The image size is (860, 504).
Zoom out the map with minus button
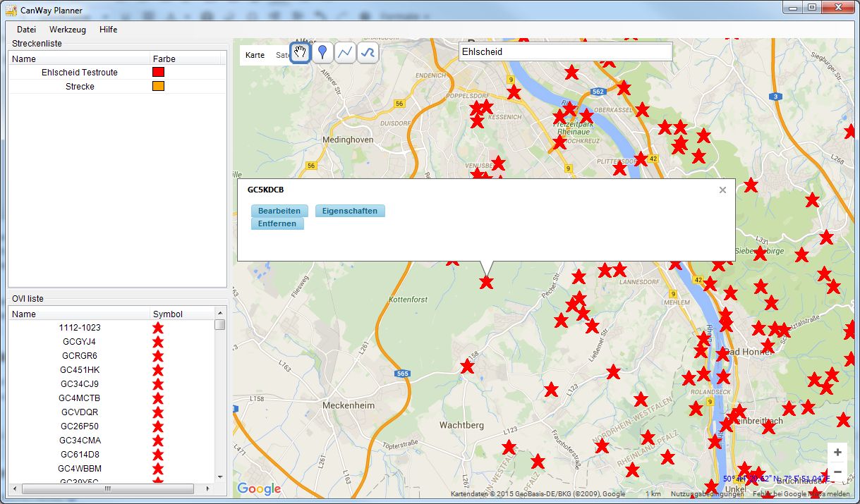(x=837, y=472)
